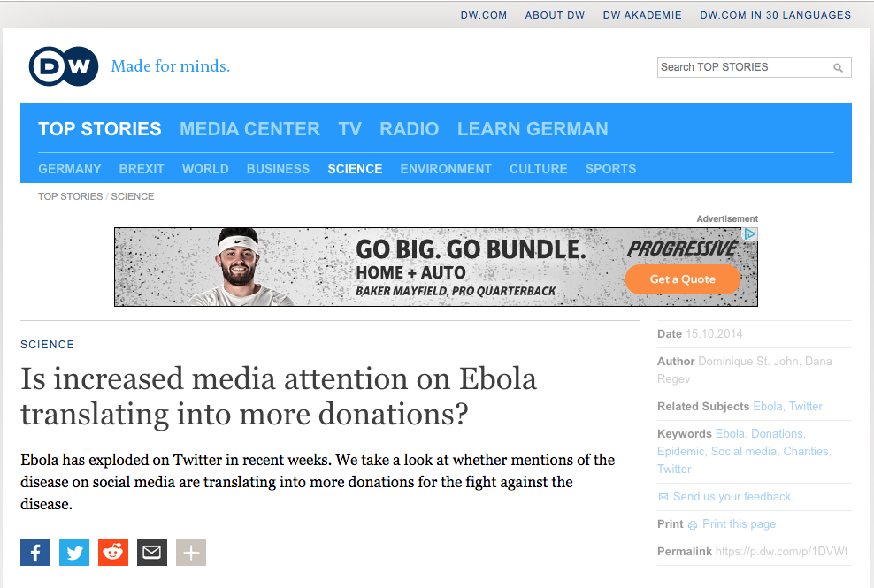
Task: Open the MEDIA CENTER main tab
Action: (x=249, y=129)
